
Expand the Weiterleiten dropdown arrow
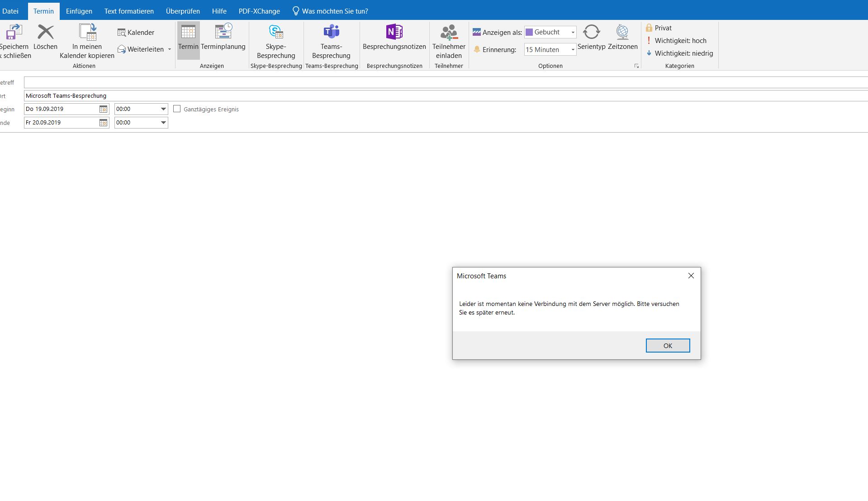coord(170,49)
